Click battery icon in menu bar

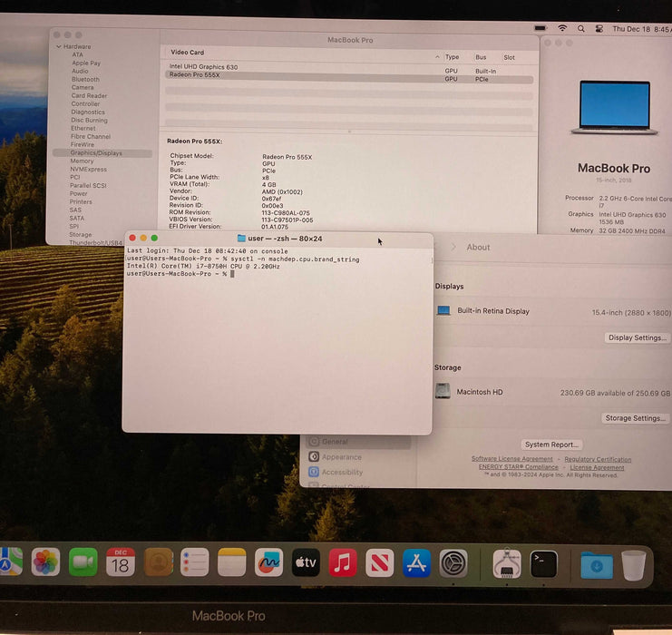[x=541, y=28]
